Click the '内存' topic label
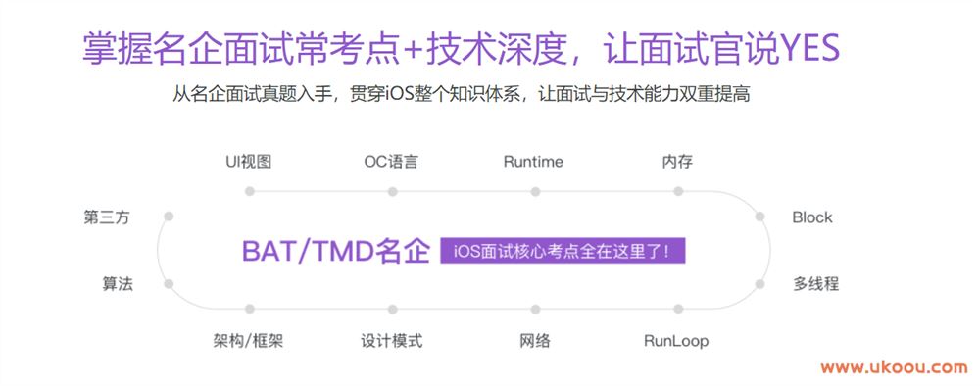This screenshot has width=980, height=386. [x=677, y=162]
